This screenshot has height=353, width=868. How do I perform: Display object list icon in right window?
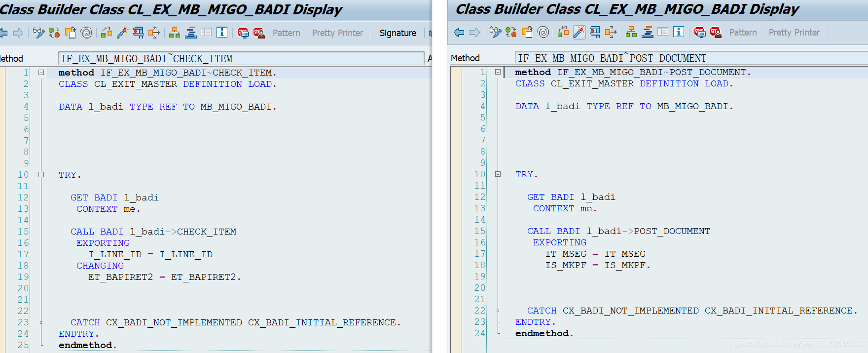tap(631, 33)
